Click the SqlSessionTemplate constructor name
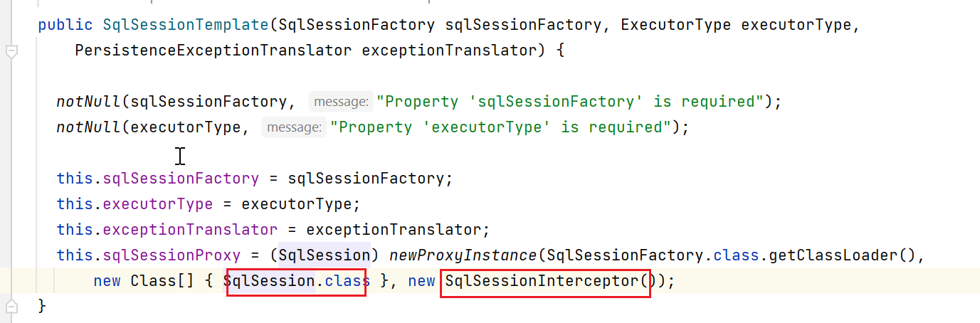 pos(185,25)
